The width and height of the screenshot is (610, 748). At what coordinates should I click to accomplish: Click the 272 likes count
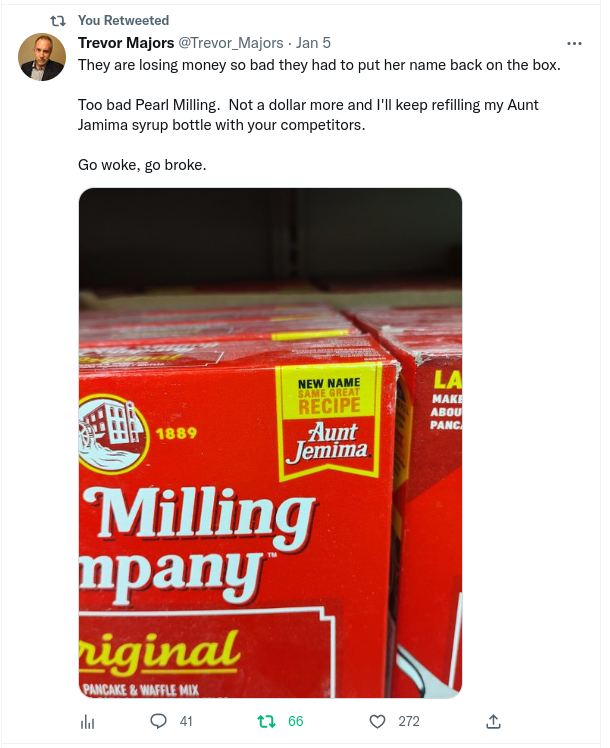point(408,721)
